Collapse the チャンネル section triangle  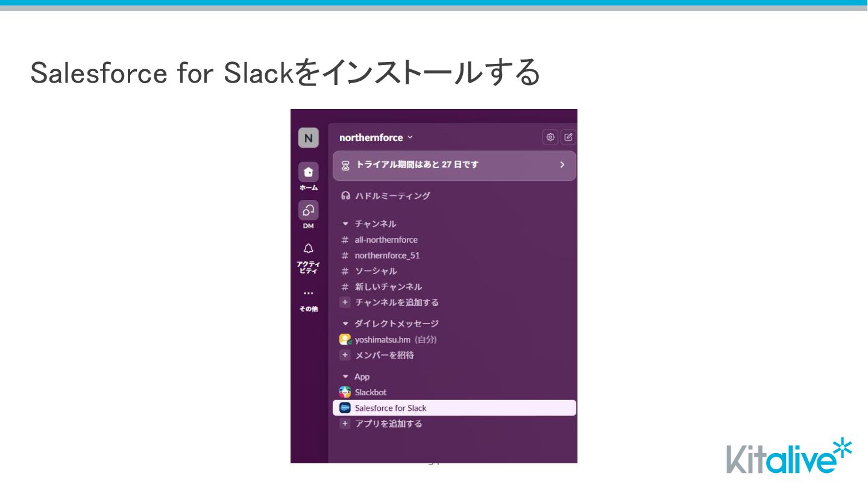345,224
